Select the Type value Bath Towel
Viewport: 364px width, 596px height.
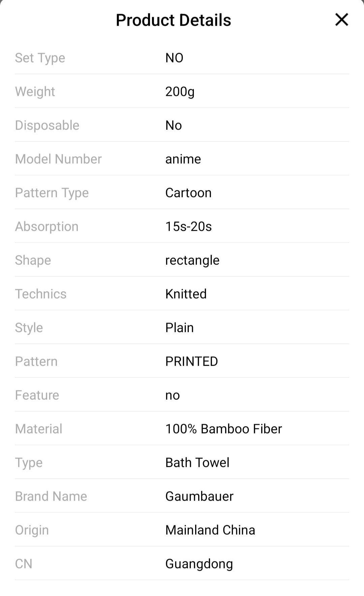197,462
